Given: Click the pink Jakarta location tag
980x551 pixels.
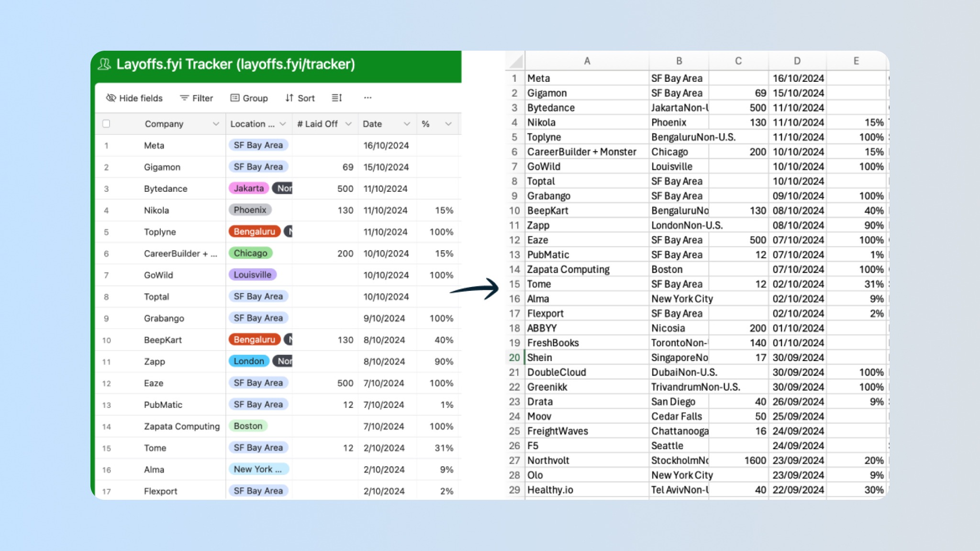Looking at the screenshot, I should (249, 188).
